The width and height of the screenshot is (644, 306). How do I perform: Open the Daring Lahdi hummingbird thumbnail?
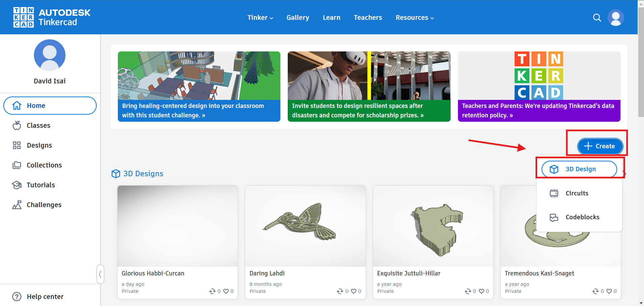click(305, 226)
